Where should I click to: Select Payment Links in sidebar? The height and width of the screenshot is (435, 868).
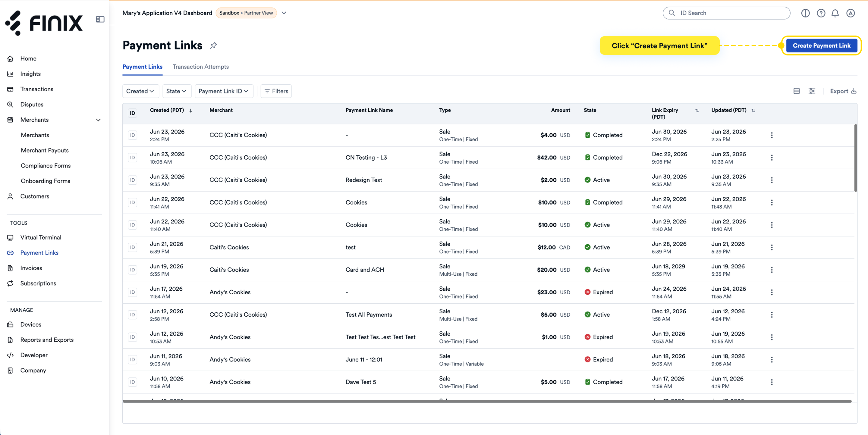point(39,253)
